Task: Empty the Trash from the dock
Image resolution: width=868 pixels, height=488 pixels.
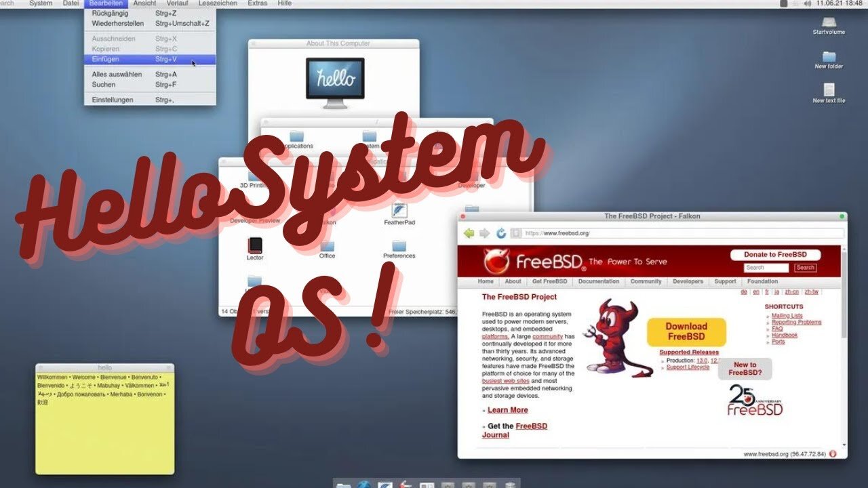Action: 509,483
